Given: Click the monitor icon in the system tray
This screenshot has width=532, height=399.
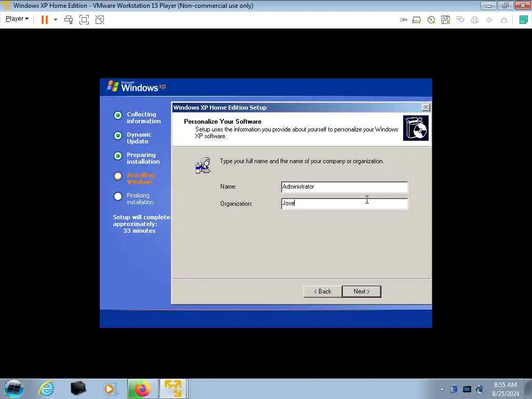Looking at the screenshot, I should [x=467, y=389].
